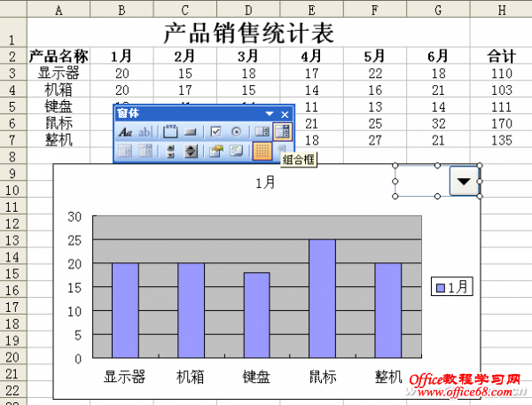Screen dimensions: 532x405
Task: Click the select-all corner of the sheet
Action: 13,9
